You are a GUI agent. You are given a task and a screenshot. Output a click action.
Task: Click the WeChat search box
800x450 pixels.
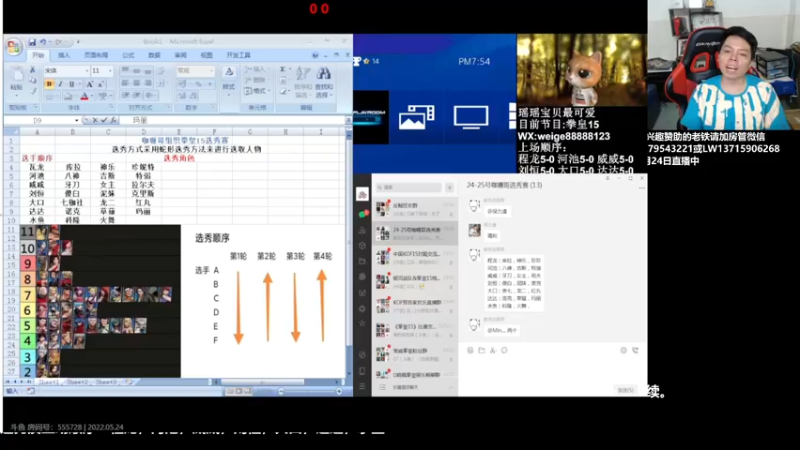point(409,188)
